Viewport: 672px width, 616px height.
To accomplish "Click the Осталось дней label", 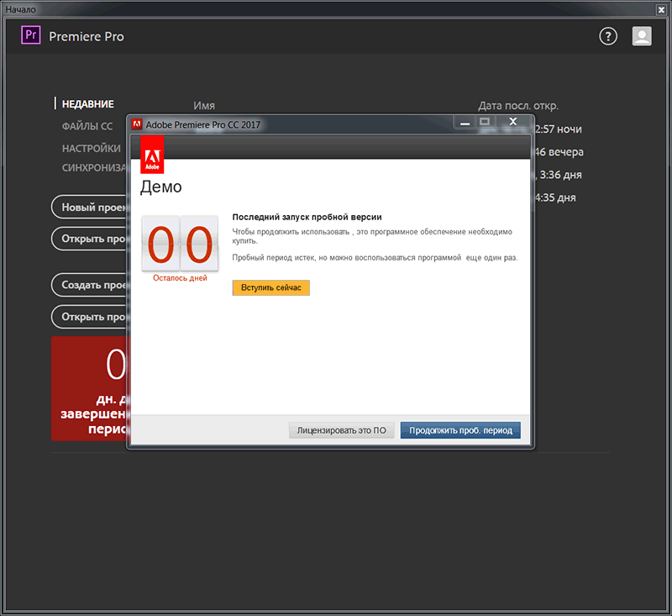I will pyautogui.click(x=180, y=278).
